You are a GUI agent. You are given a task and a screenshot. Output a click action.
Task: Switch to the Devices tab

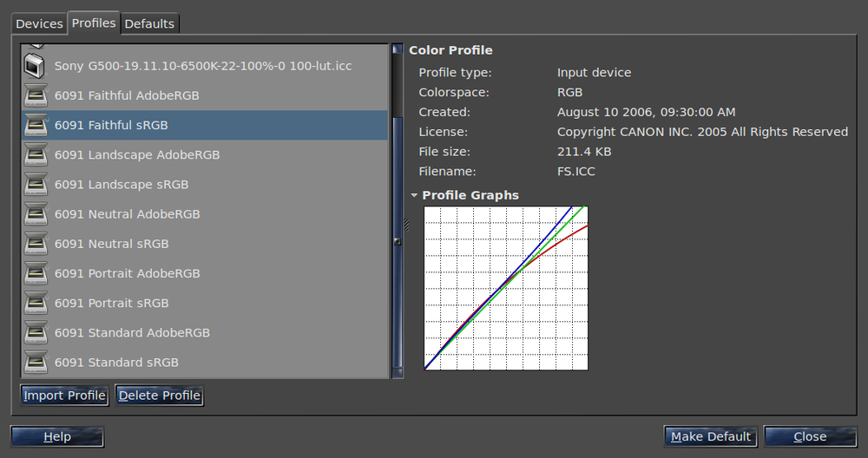pos(39,23)
